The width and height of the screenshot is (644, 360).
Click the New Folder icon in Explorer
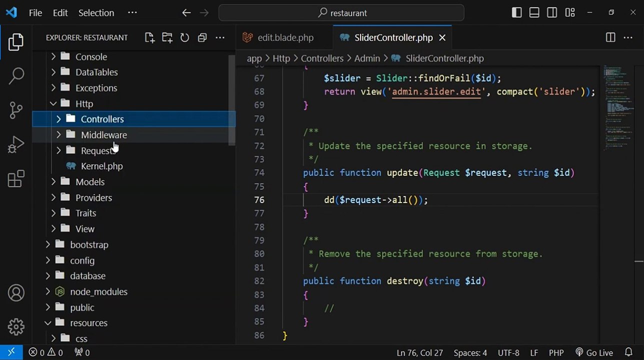pos(167,37)
